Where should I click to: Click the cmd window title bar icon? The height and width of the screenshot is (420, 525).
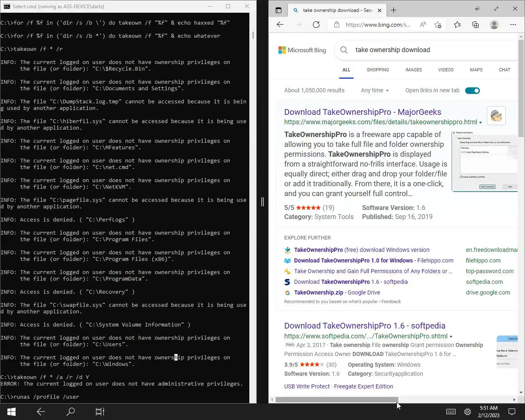point(7,6)
